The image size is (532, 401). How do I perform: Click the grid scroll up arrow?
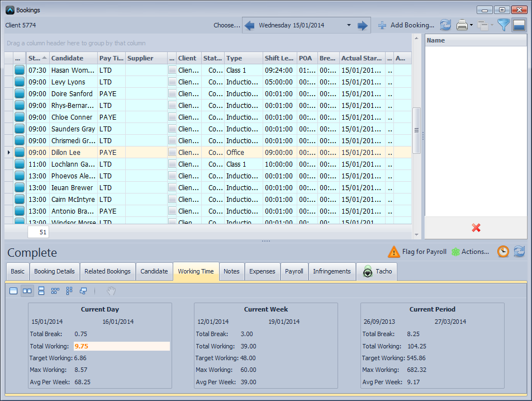point(416,38)
